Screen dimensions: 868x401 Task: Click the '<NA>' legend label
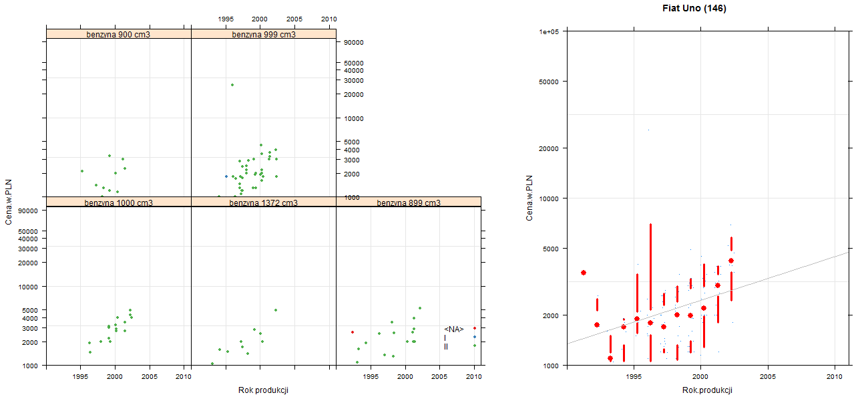point(454,329)
